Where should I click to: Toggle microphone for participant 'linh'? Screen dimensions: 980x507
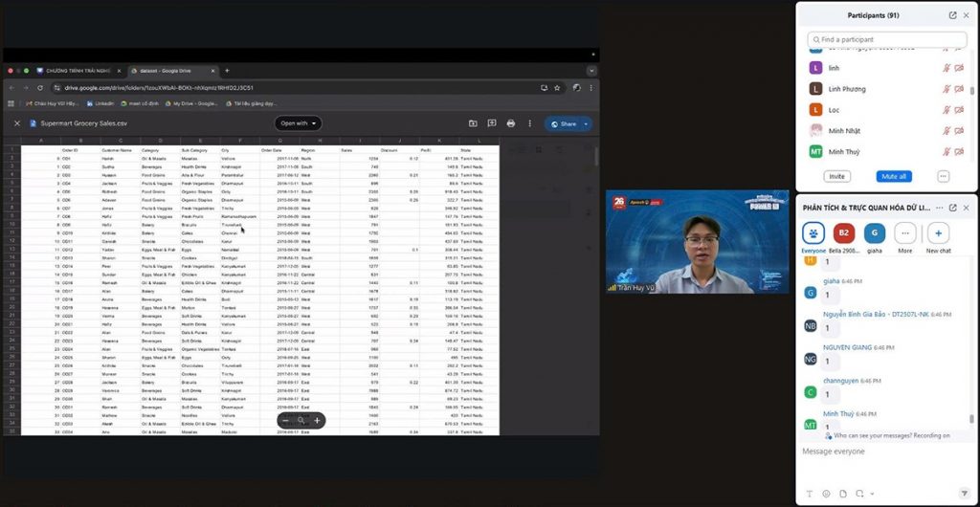[x=947, y=67]
